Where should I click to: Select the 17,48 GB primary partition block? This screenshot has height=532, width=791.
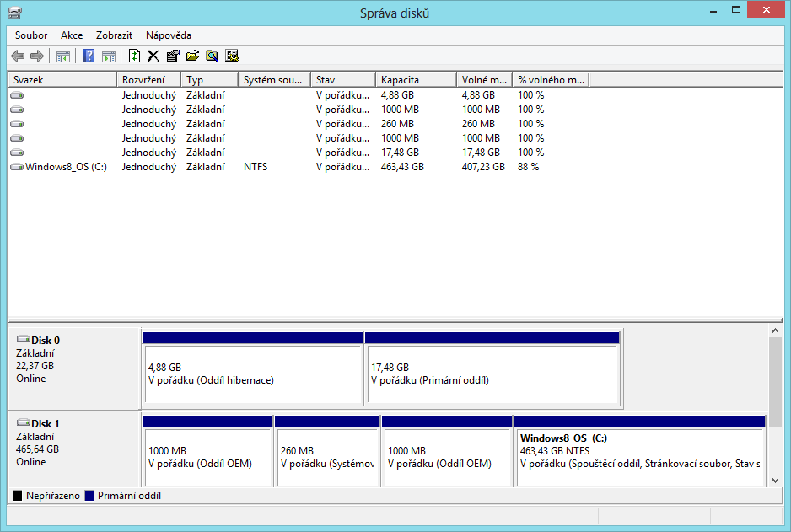pyautogui.click(x=492, y=375)
